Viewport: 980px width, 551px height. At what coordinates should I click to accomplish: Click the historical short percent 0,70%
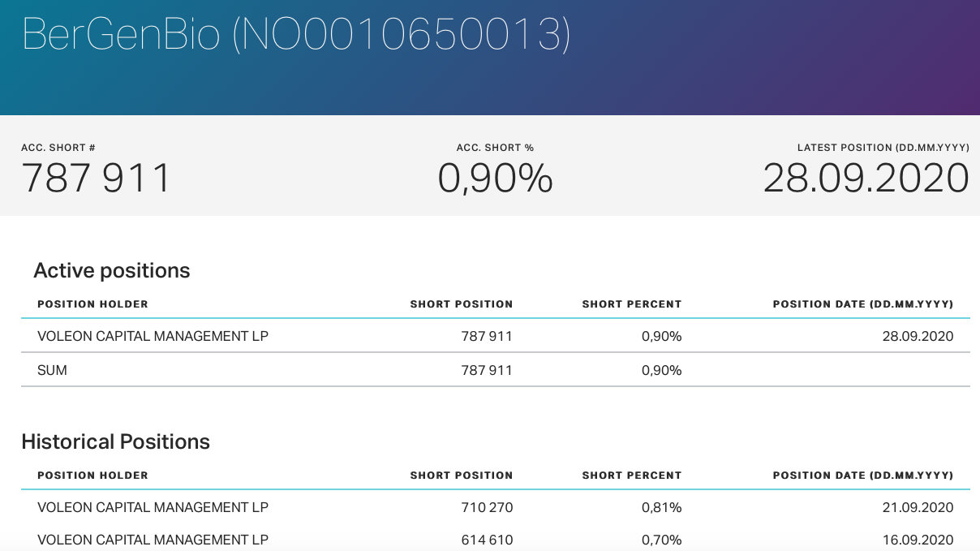662,540
